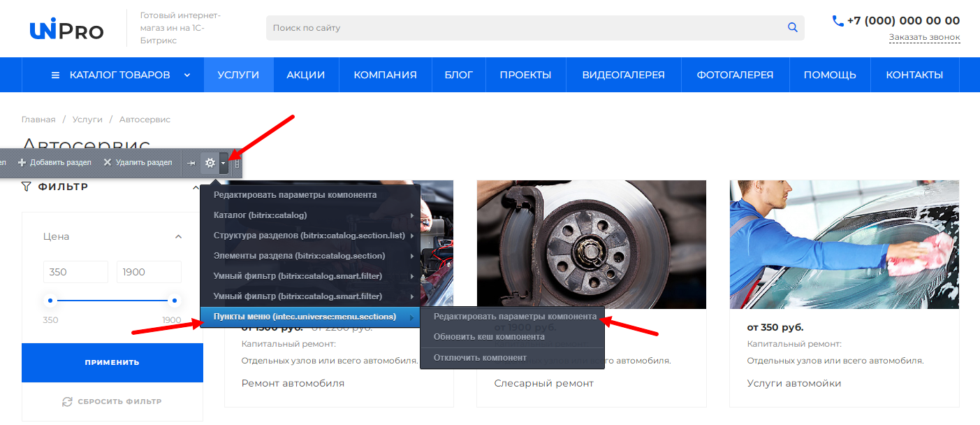Choose top-level Редактировать параметры компонента

point(311,195)
